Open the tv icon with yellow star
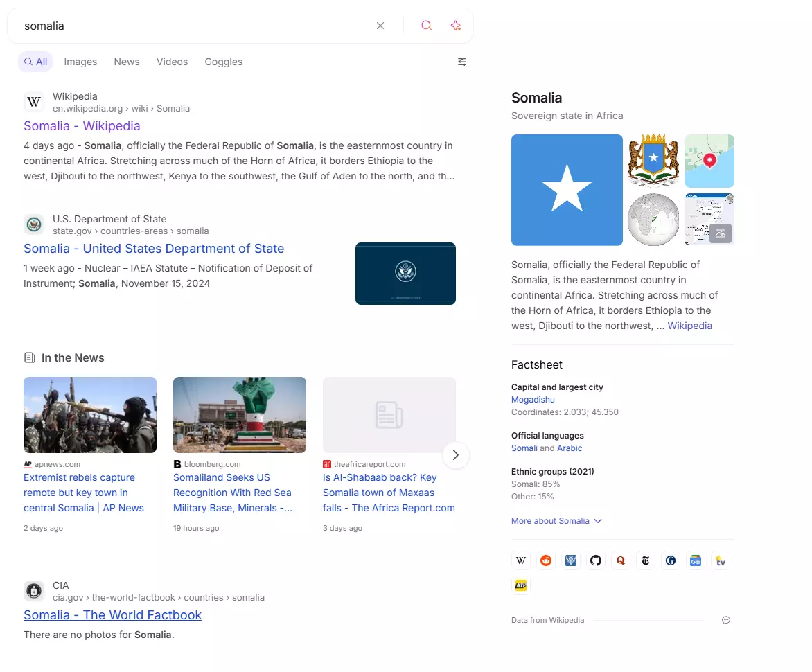Image resolution: width=812 pixels, height=672 pixels. pos(721,560)
